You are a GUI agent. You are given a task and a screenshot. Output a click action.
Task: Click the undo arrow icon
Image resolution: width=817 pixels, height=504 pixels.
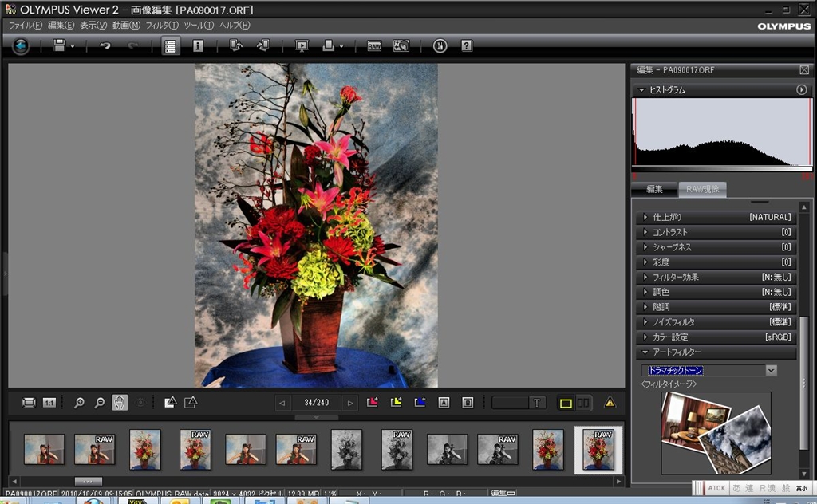[x=105, y=46]
